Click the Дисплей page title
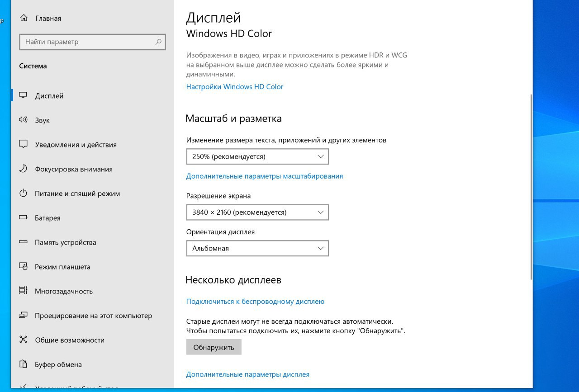579x392 pixels. point(214,18)
